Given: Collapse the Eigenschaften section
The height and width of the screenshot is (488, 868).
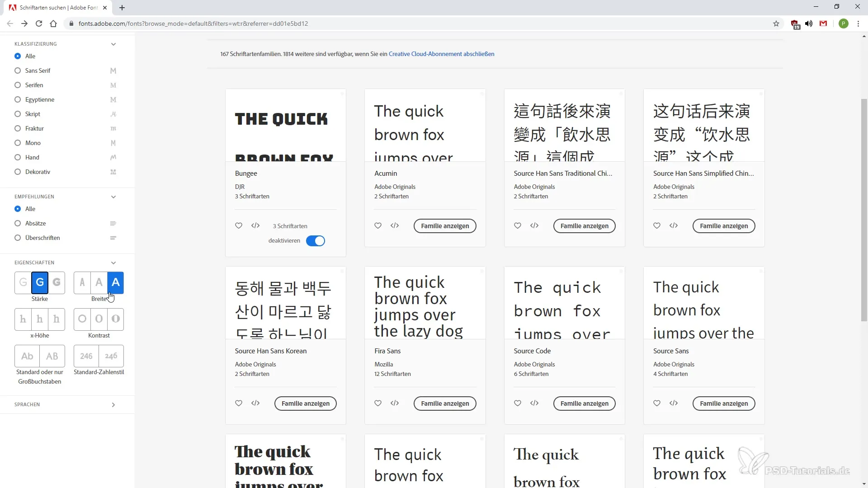Looking at the screenshot, I should (x=113, y=263).
